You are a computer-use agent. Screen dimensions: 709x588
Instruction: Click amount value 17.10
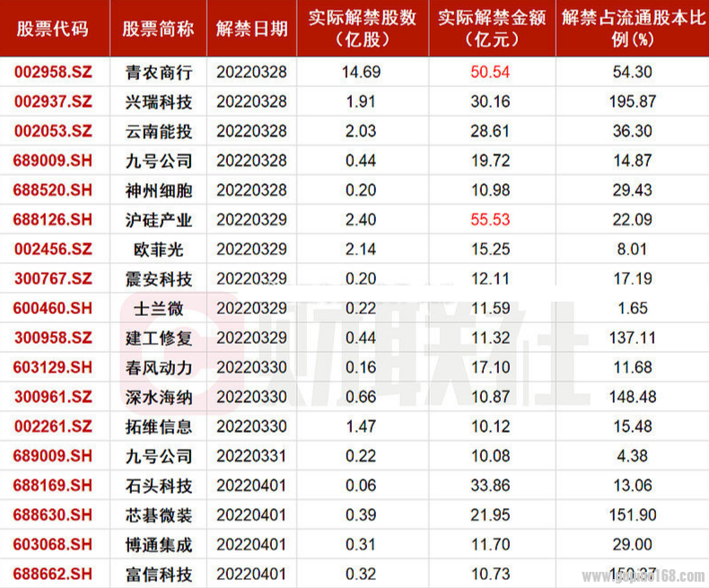click(490, 367)
